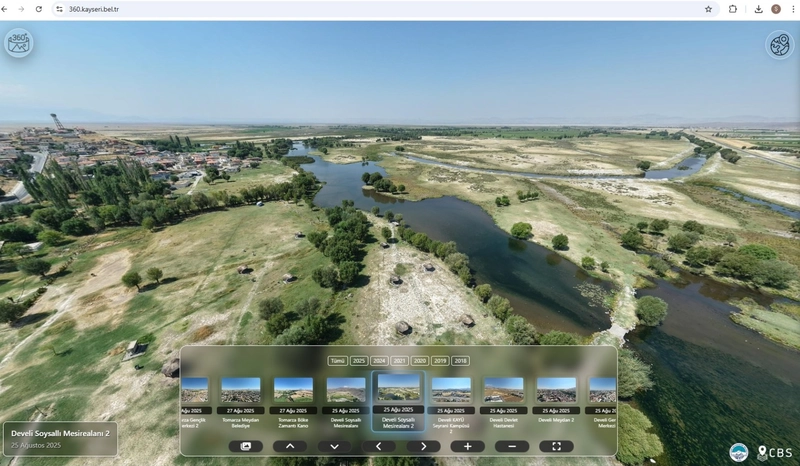Image resolution: width=800 pixels, height=466 pixels.
Task: Filter panoramas by year 2024
Action: [x=379, y=361]
